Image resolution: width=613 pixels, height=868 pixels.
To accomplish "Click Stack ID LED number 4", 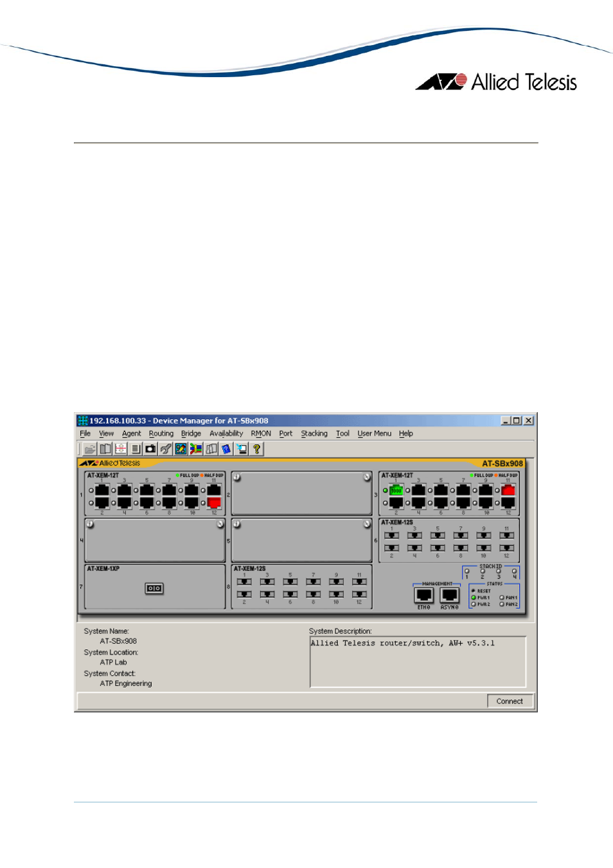I will tap(514, 571).
